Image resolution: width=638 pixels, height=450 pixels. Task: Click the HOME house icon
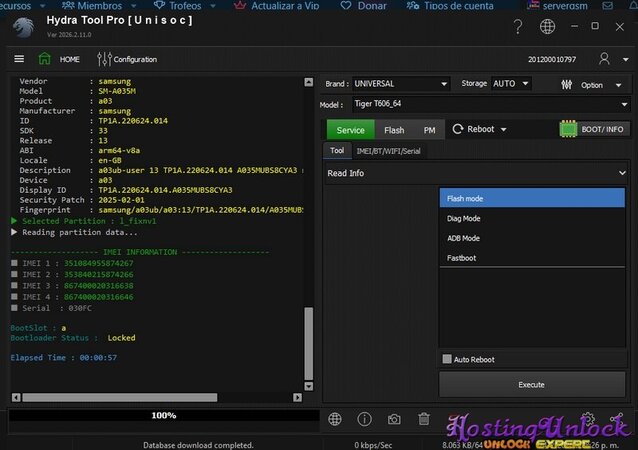[x=45, y=59]
